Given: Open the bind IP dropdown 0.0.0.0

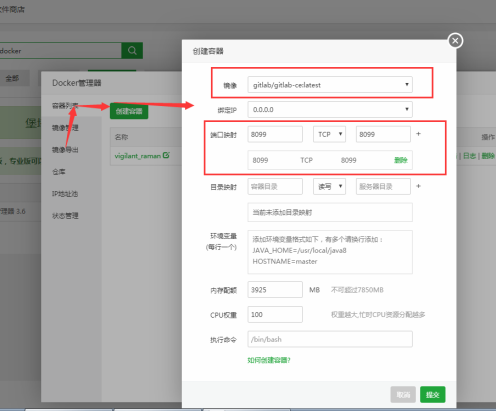Looking at the screenshot, I should 330,109.
